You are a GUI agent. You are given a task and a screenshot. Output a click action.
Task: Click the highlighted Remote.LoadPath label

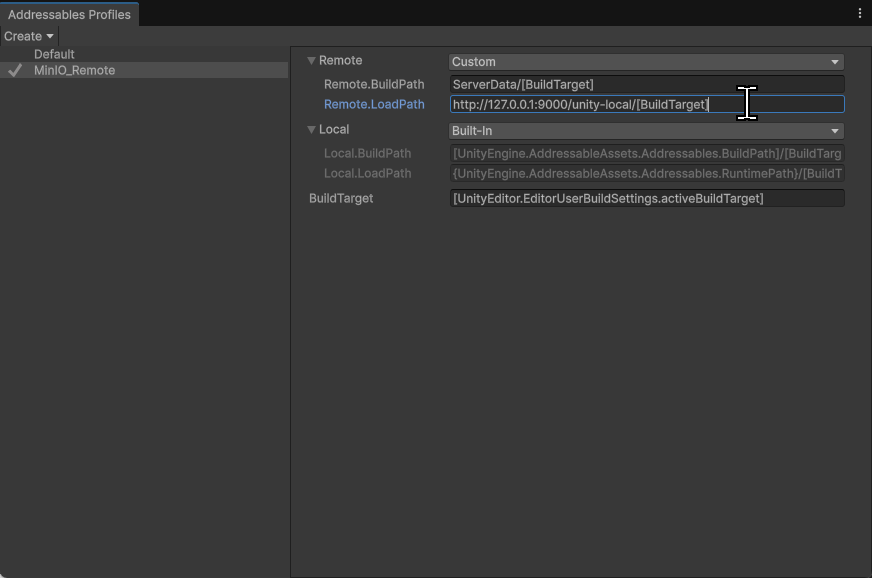click(x=374, y=105)
